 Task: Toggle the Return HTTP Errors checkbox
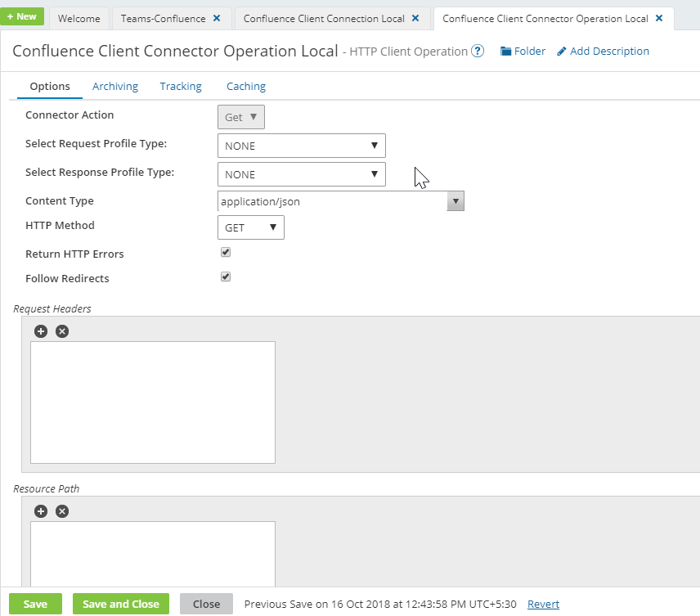(x=226, y=253)
